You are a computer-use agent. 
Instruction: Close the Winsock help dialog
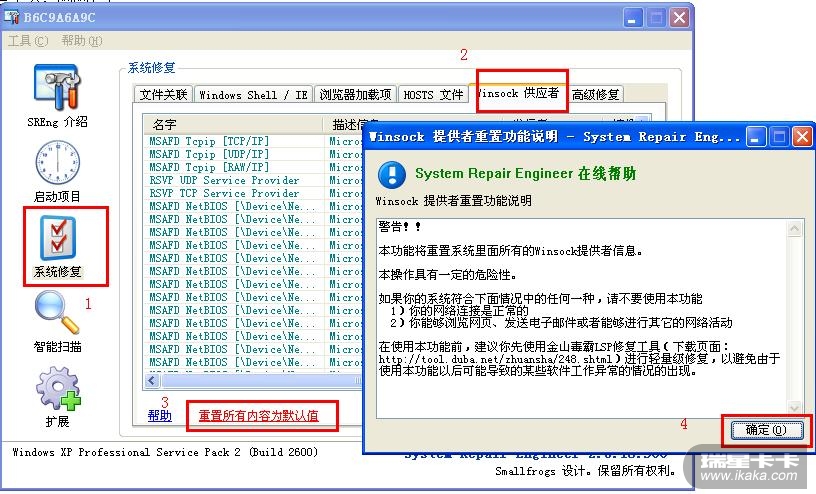(802, 137)
